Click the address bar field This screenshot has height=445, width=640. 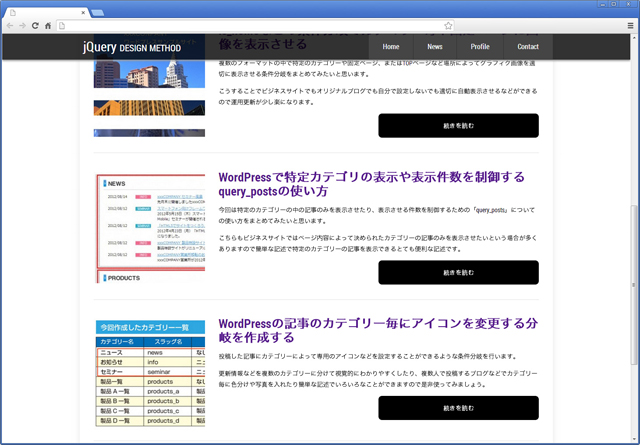click(x=250, y=25)
